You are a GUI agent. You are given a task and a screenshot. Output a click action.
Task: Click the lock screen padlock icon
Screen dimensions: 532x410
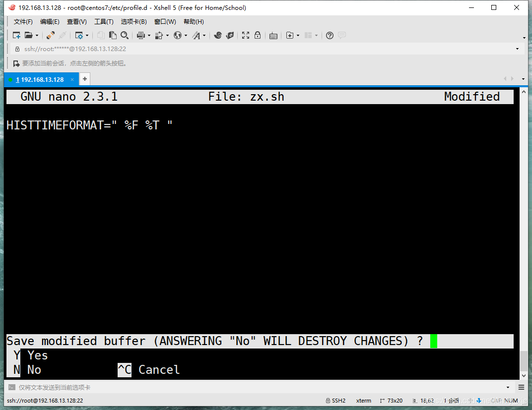coord(258,35)
